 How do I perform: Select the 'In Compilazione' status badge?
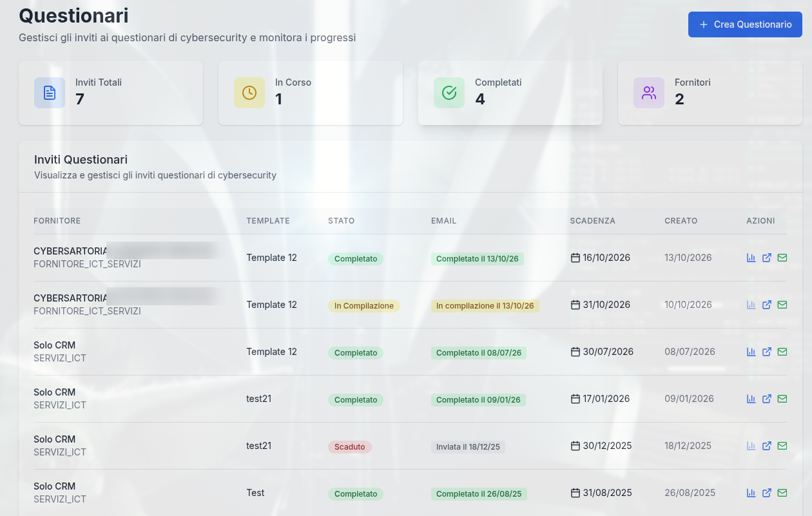coord(364,306)
